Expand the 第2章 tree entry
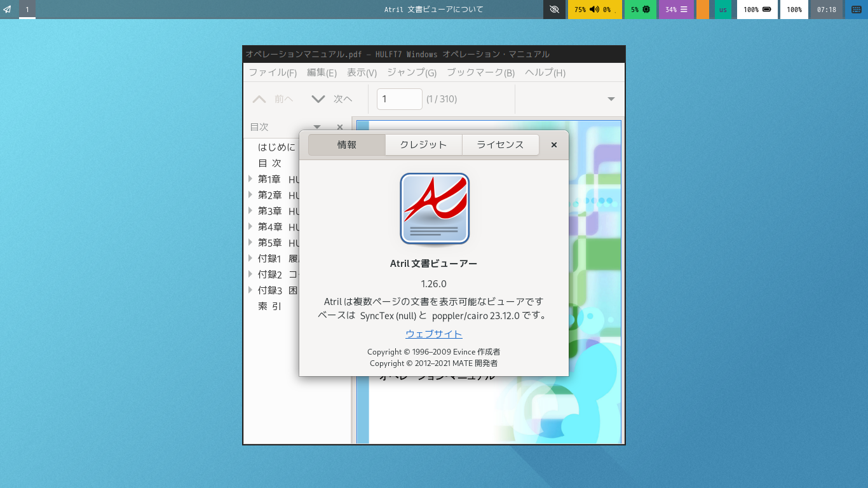Image resolution: width=868 pixels, height=488 pixels. [250, 195]
